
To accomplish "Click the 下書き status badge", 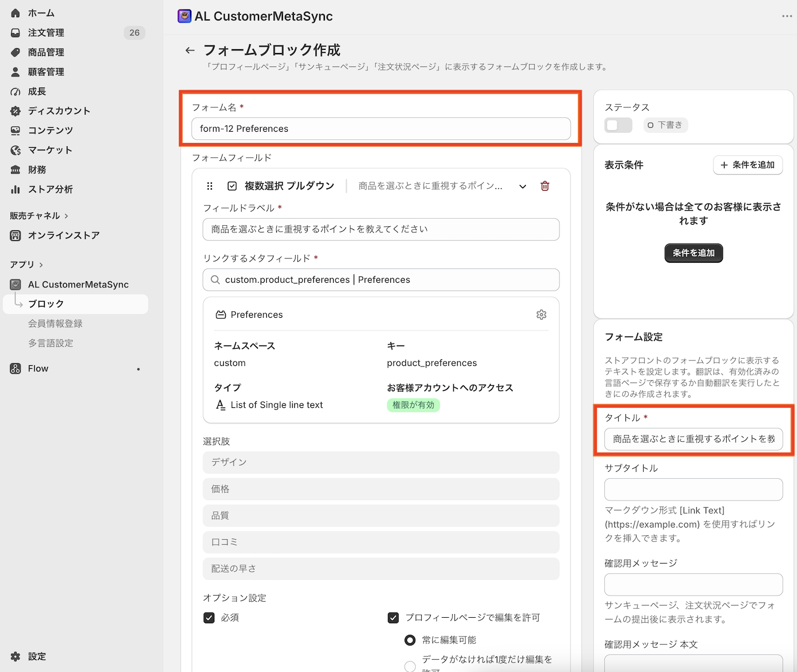I will coord(666,125).
